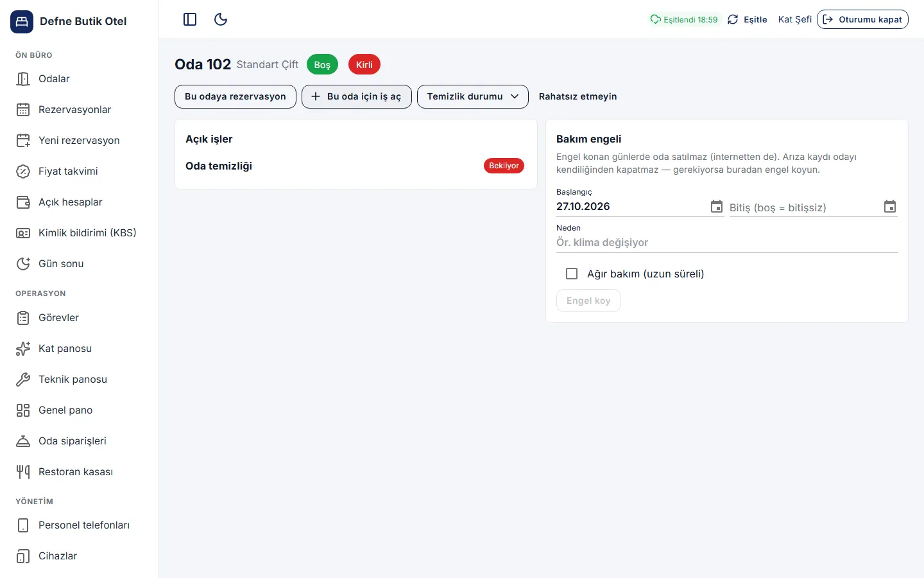Screen dimensions: 924x578
Task: Click the Cihazlar devices icon
Action: pos(23,556)
